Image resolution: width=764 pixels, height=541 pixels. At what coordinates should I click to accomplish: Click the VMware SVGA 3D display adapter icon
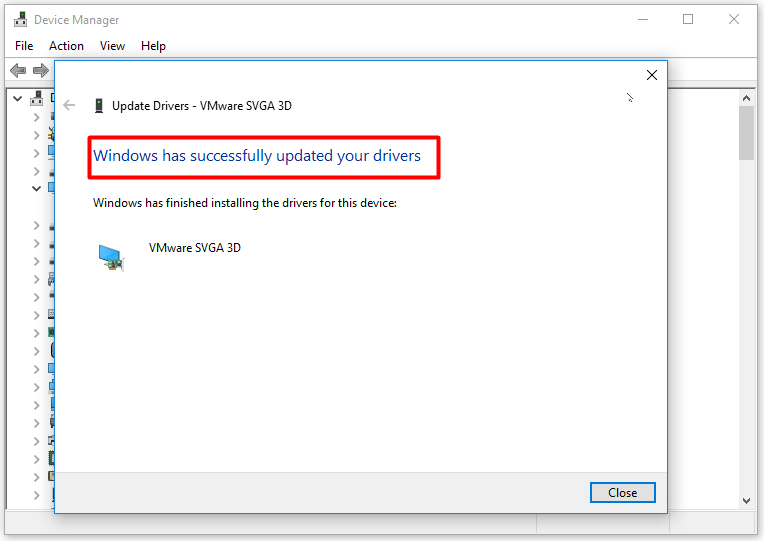(111, 258)
